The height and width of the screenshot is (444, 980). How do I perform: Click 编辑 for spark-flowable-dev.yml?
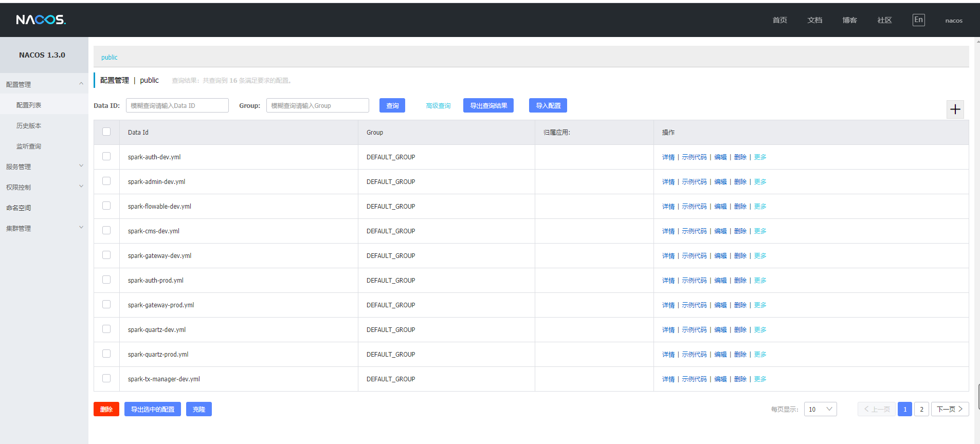pos(720,207)
